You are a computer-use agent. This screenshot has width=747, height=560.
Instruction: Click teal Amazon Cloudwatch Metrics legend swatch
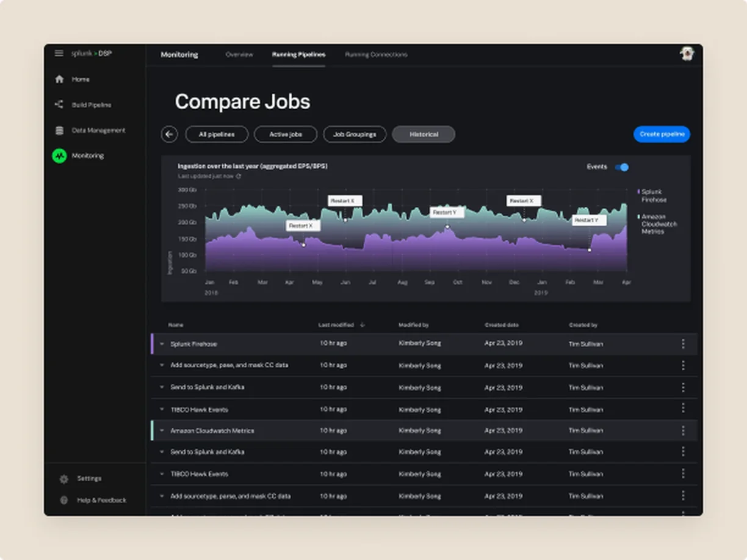[638, 217]
